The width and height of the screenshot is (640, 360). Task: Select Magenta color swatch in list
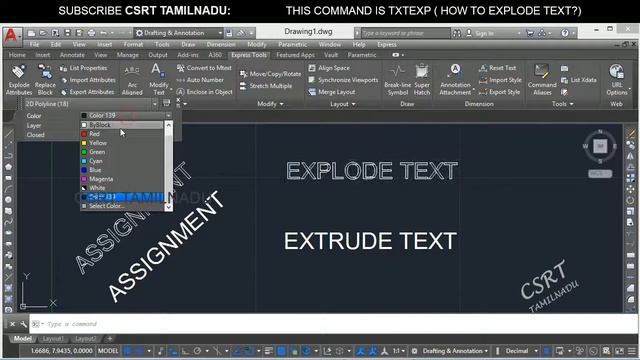(84, 179)
